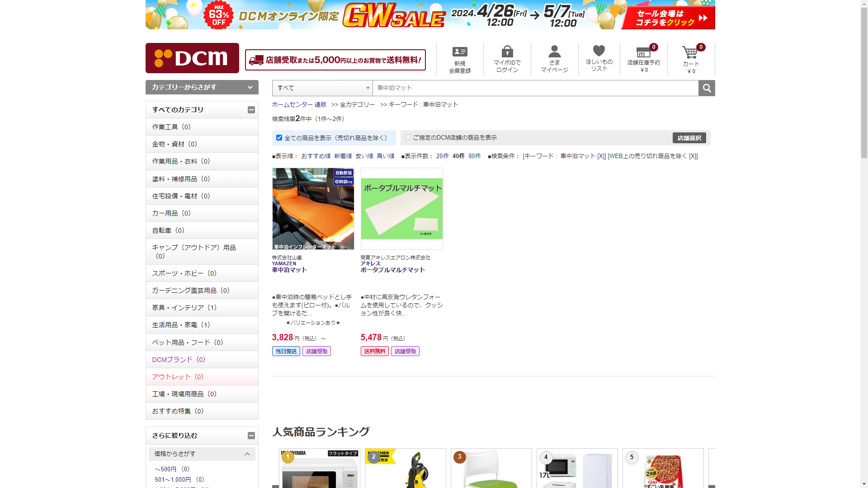
Task: Open store stock reservation icon
Action: pos(643,52)
